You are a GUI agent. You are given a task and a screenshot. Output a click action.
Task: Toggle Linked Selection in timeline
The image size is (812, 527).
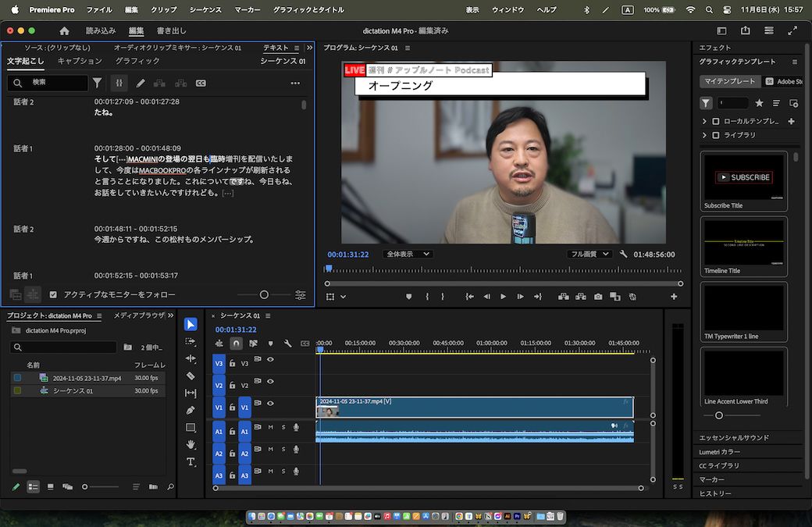point(253,344)
